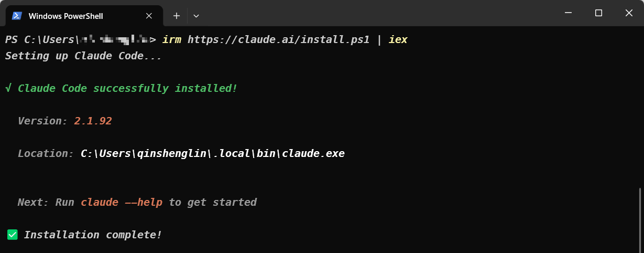Click the Installation complete! text
The width and height of the screenshot is (644, 253).
point(93,235)
